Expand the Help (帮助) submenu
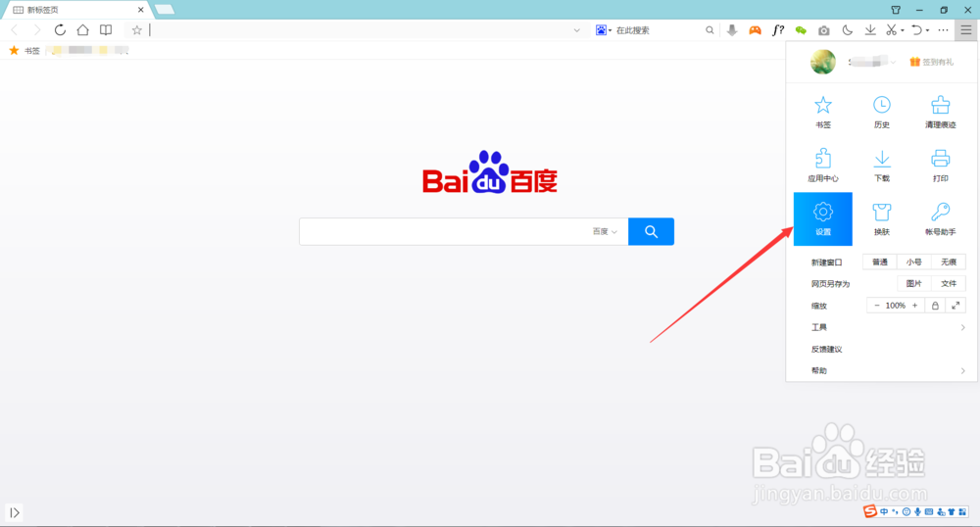The width and height of the screenshot is (980, 527). click(888, 370)
